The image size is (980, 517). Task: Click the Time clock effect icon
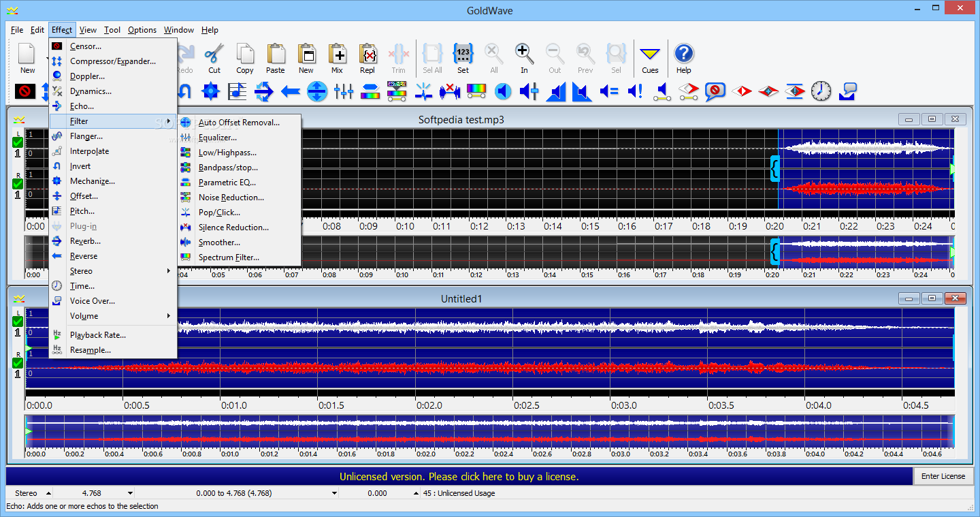(821, 91)
